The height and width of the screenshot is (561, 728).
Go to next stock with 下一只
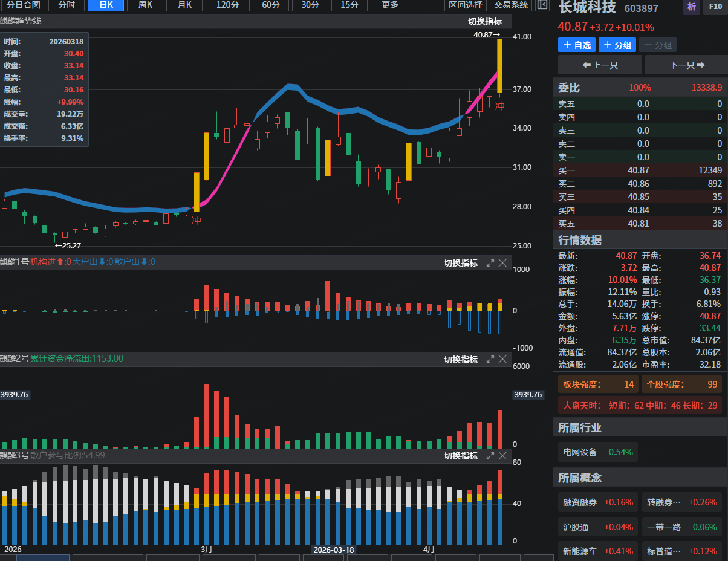click(x=686, y=65)
